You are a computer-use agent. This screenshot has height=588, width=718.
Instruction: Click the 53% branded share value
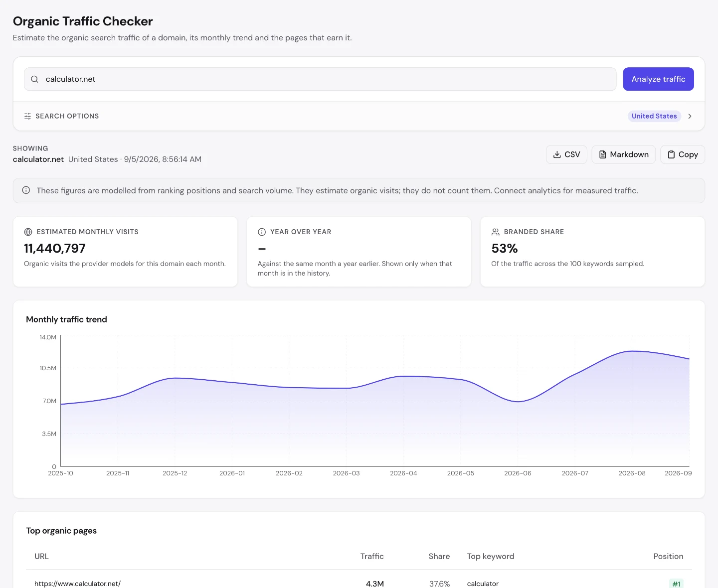coord(505,248)
